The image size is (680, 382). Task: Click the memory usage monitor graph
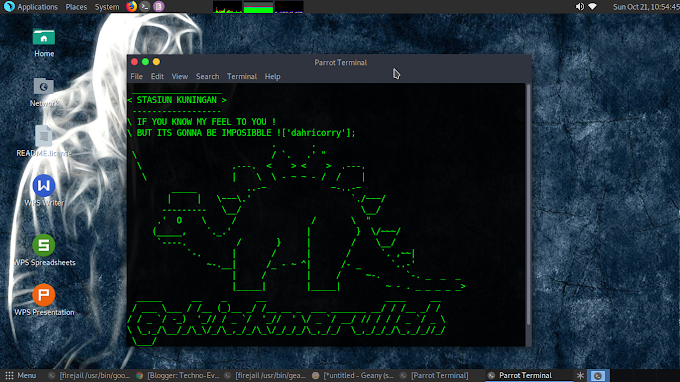point(258,7)
